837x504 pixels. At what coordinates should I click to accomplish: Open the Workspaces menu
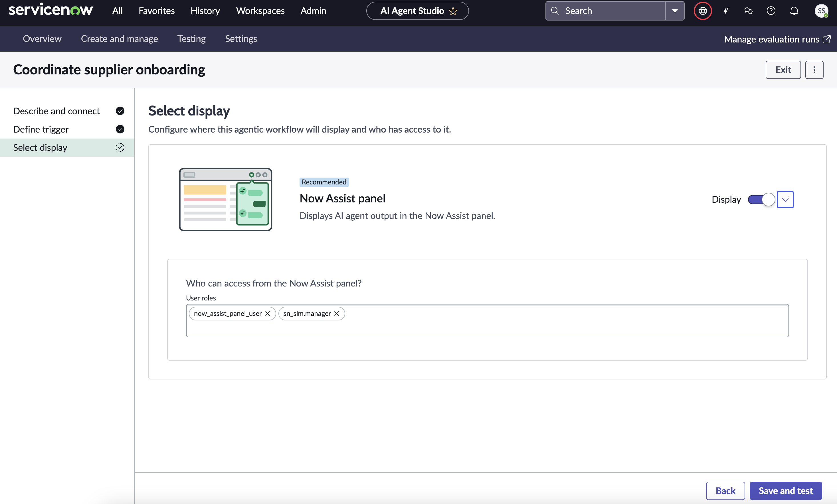260,11
